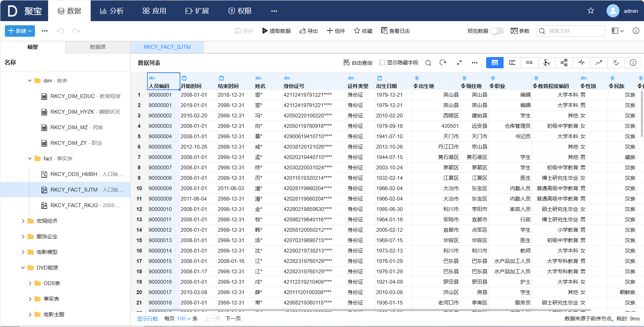The height and width of the screenshot is (327, 644).
Task: Expand the 服饰企业 folder
Action: (23, 237)
